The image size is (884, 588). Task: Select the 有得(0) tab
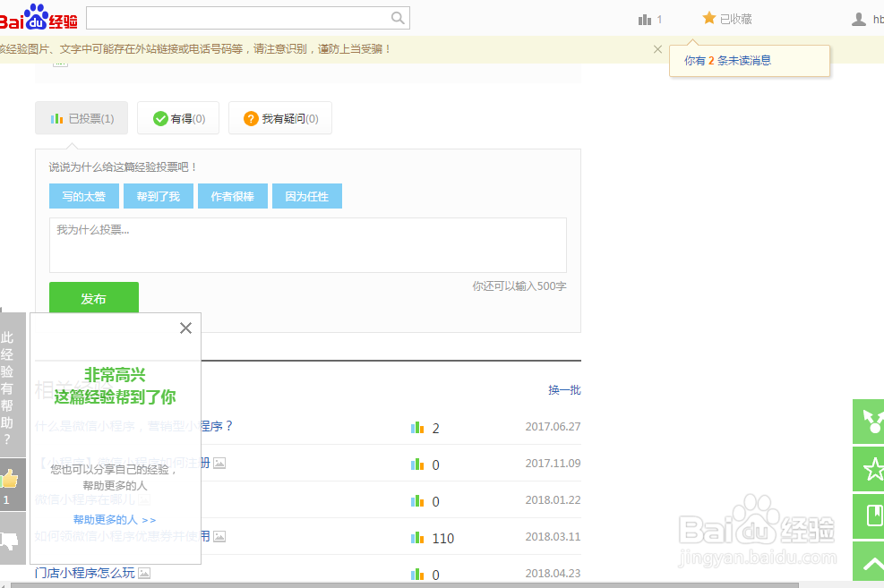point(178,118)
